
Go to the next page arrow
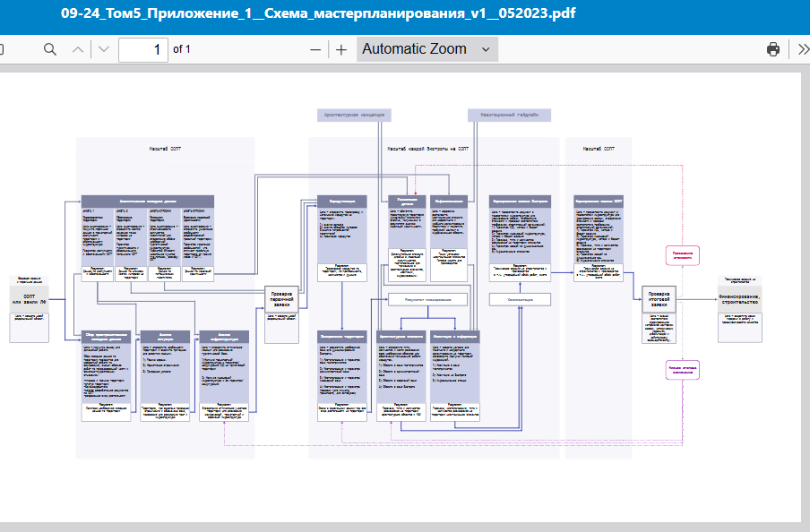point(104,49)
